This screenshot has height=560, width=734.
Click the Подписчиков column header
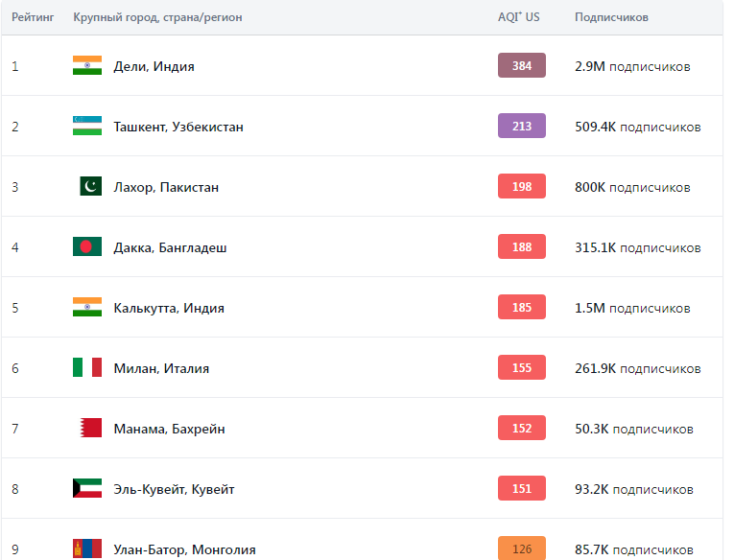(611, 18)
